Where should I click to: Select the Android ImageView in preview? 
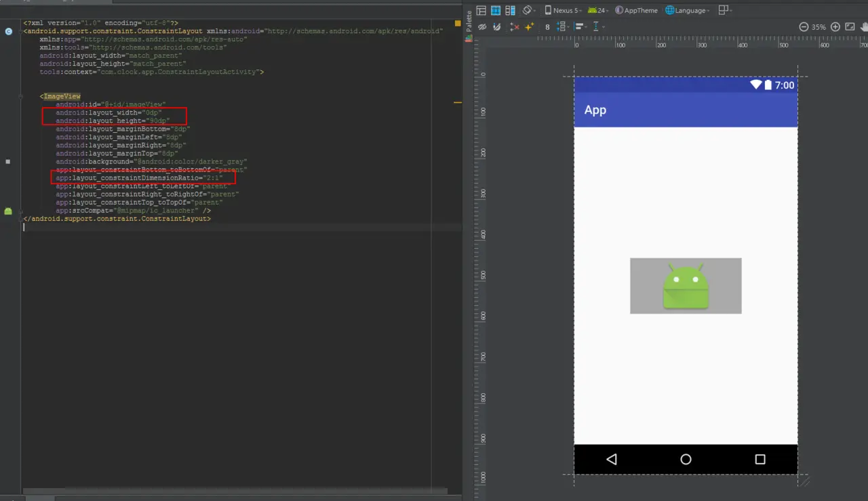pyautogui.click(x=686, y=285)
